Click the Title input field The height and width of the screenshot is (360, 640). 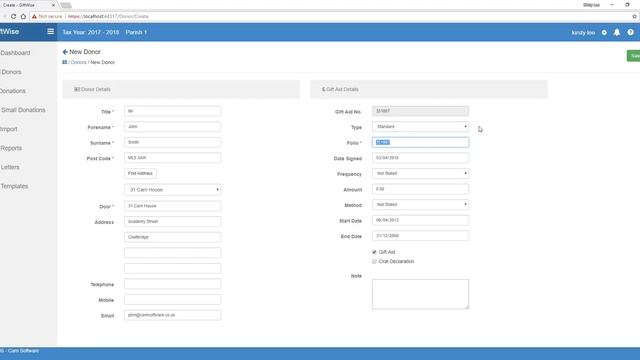(x=173, y=111)
